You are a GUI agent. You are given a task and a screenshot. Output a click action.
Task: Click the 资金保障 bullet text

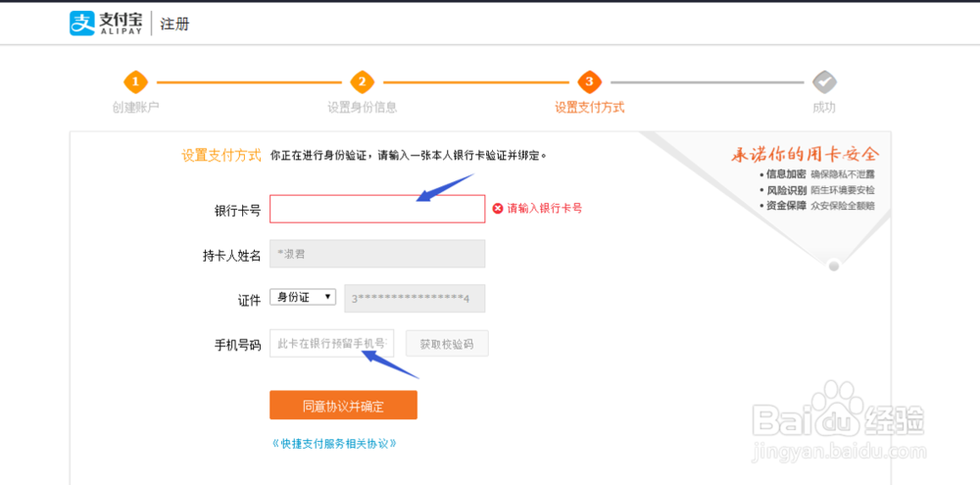(x=786, y=206)
